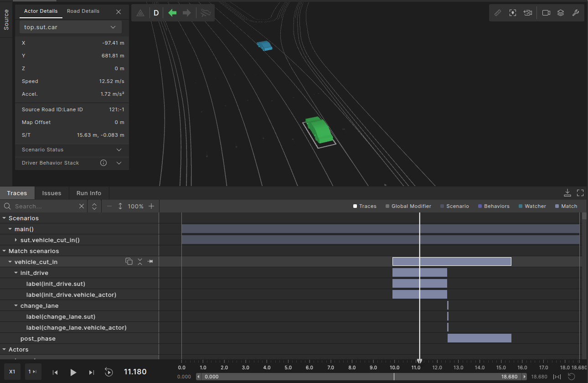Toggle the Global Modifier legend filter
Screen dimensions: 588x383
[x=408, y=206]
